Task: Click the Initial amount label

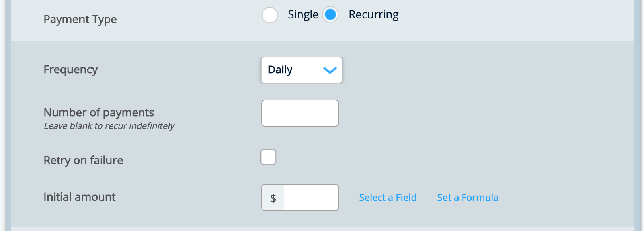Action: click(79, 197)
